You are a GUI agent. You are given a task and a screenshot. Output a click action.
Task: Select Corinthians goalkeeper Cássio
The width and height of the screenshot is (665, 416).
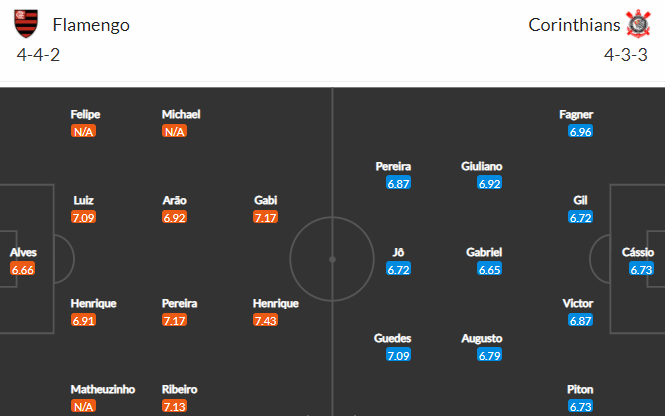(x=637, y=252)
